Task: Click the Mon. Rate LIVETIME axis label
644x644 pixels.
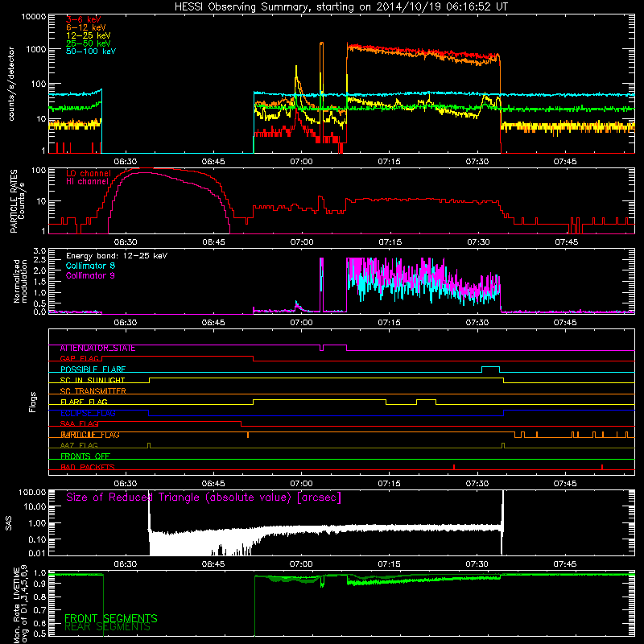Action: (21, 605)
